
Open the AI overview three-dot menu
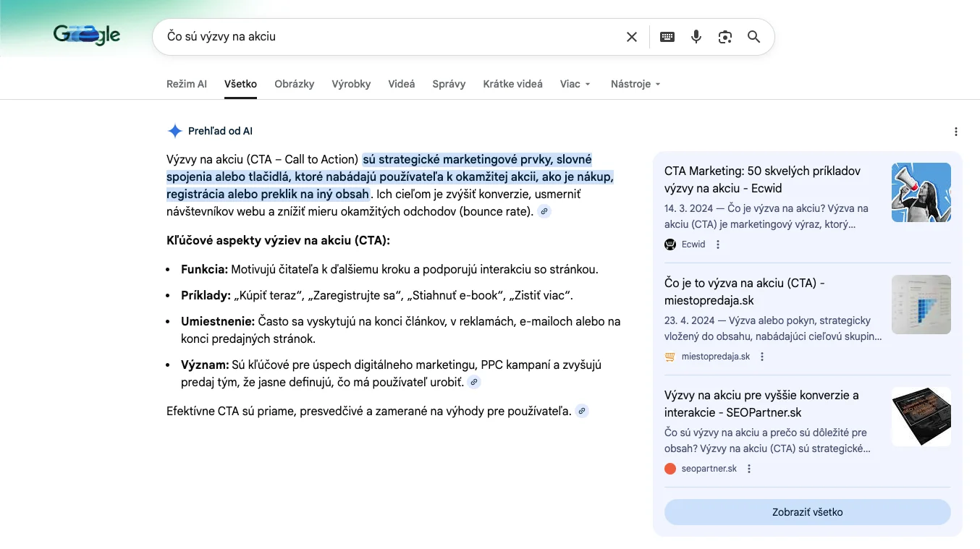click(x=956, y=132)
